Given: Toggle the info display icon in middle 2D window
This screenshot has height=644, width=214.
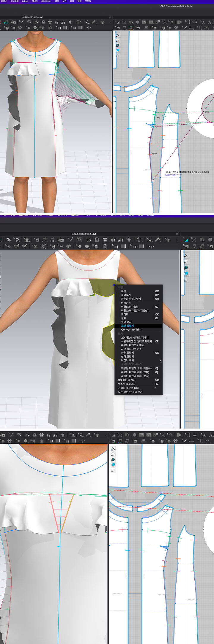Looking at the screenshot, I should point(186,267).
